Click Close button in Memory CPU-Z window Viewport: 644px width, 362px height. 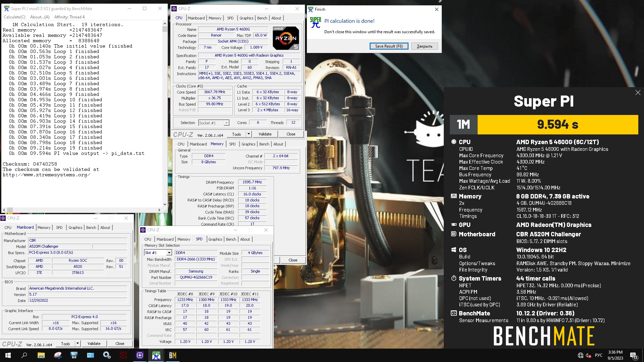(x=293, y=260)
